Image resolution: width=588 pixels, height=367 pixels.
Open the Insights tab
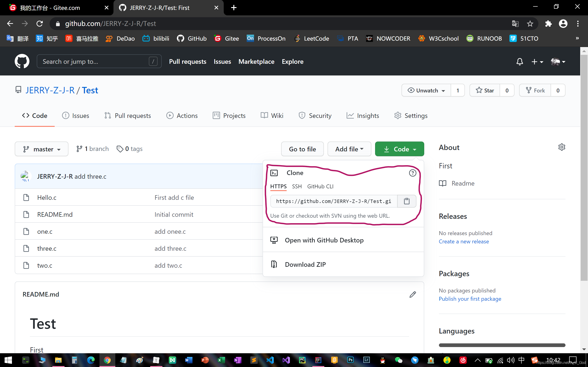pos(363,116)
